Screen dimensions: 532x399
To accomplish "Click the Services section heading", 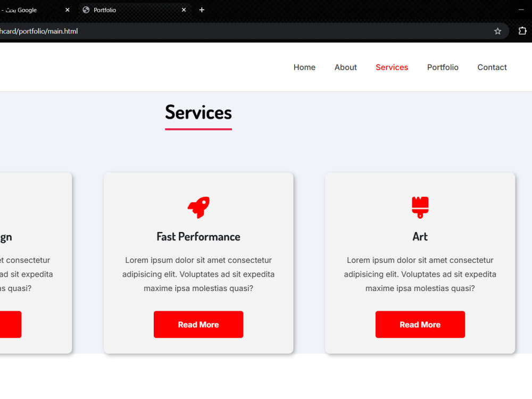I will click(x=198, y=113).
